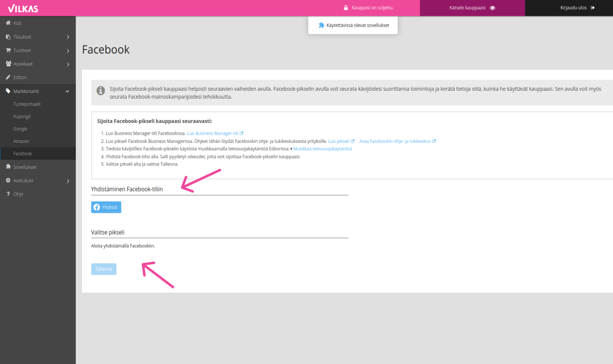
Task: Select the Markkinointi tag icon
Action: click(8, 91)
